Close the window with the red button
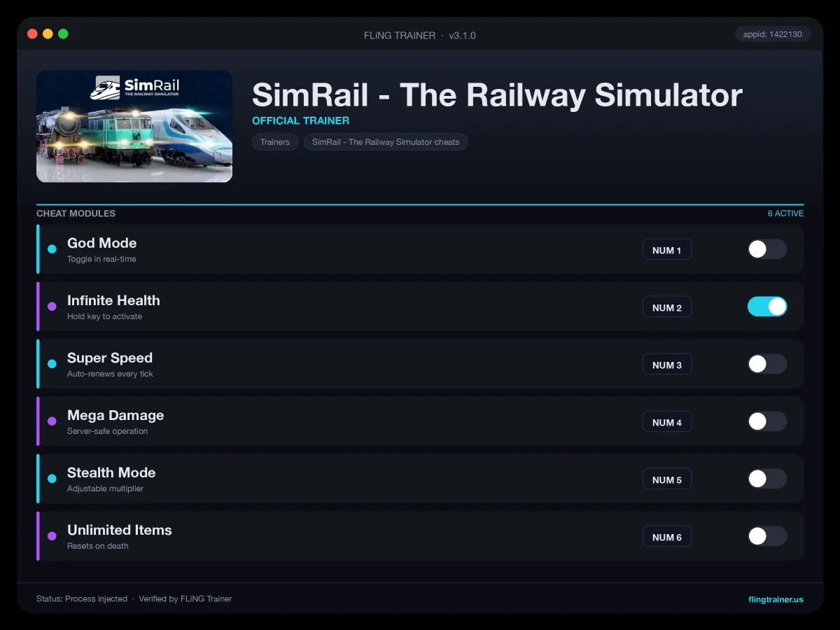 tap(32, 34)
